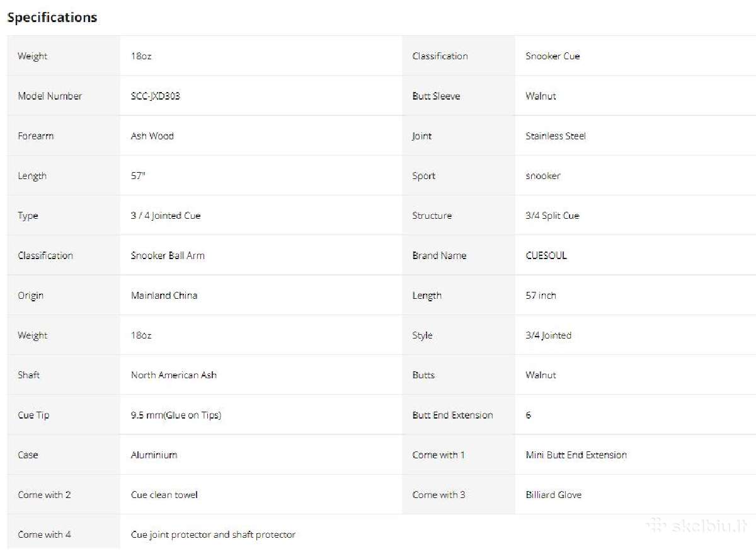This screenshot has height=556, width=756.
Task: Select the 3 / 4 Jointed Cue type value
Action: pos(166,216)
